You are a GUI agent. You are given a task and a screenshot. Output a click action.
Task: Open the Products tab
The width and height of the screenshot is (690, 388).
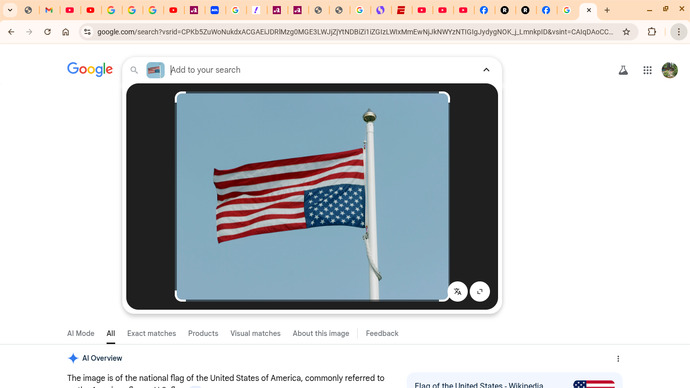[x=203, y=333]
